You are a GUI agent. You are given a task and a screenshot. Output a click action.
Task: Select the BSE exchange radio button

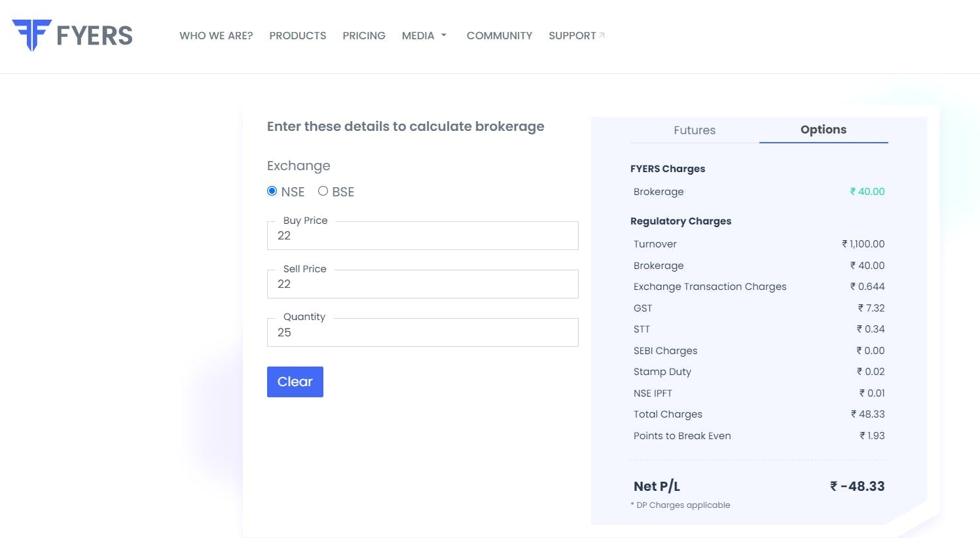pyautogui.click(x=323, y=191)
